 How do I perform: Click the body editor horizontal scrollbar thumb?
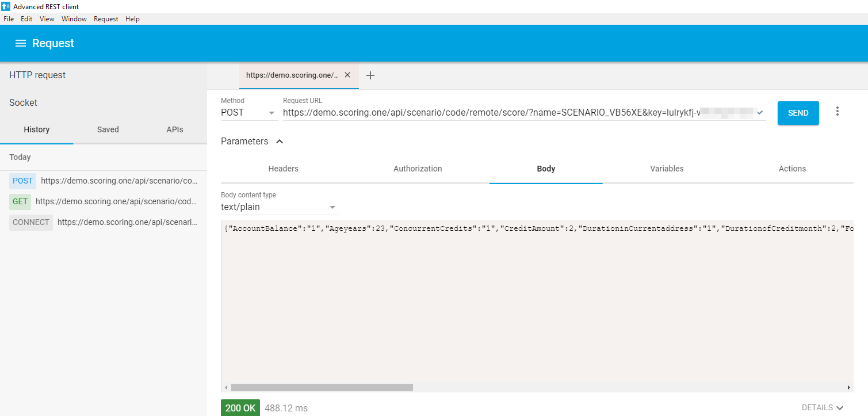322,388
